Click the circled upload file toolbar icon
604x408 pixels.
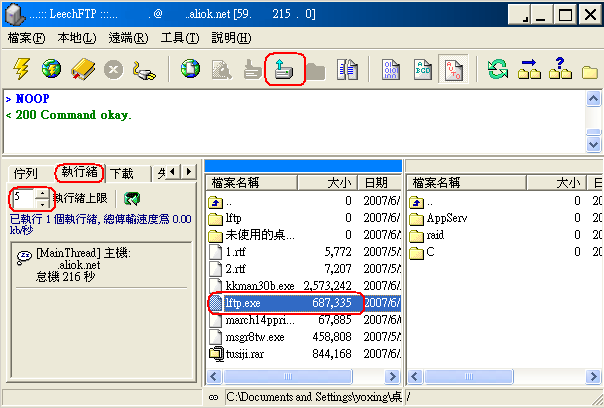(x=284, y=70)
